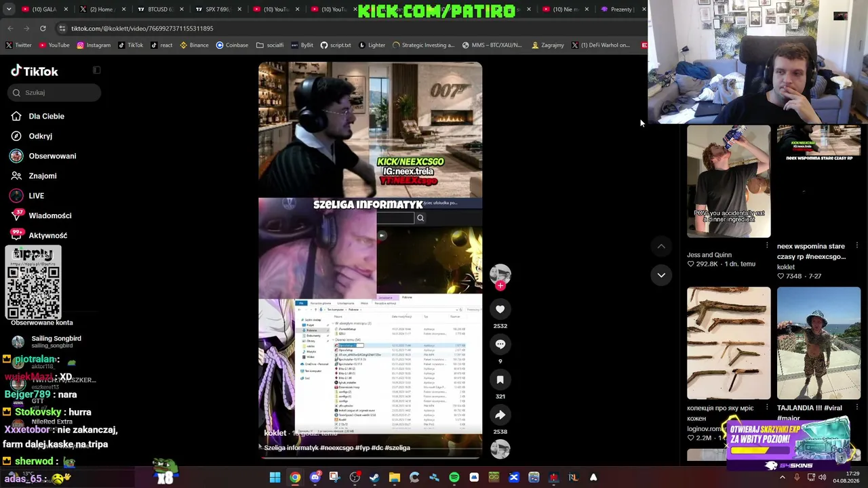Open the Instagram bookmark

tap(94, 45)
